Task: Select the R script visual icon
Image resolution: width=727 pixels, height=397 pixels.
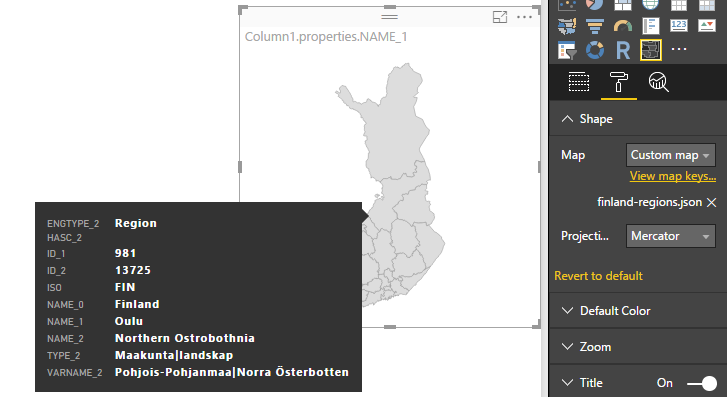Action: [623, 51]
